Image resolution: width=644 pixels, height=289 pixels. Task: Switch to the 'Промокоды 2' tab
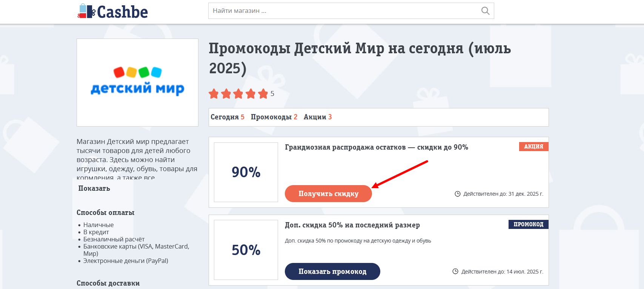(274, 117)
